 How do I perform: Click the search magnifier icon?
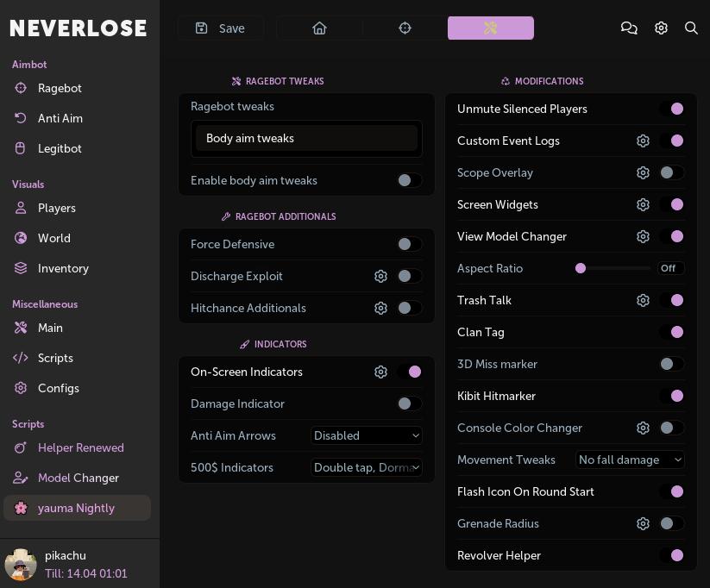691,28
